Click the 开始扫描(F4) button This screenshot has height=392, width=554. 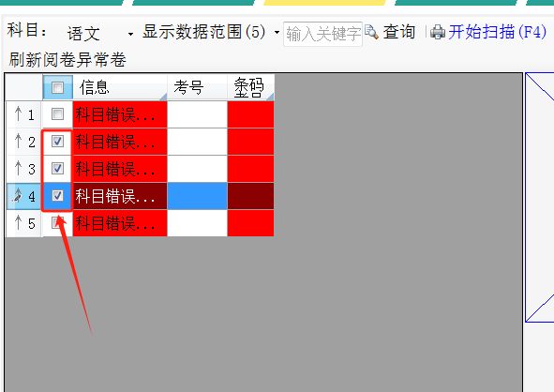[x=488, y=32]
